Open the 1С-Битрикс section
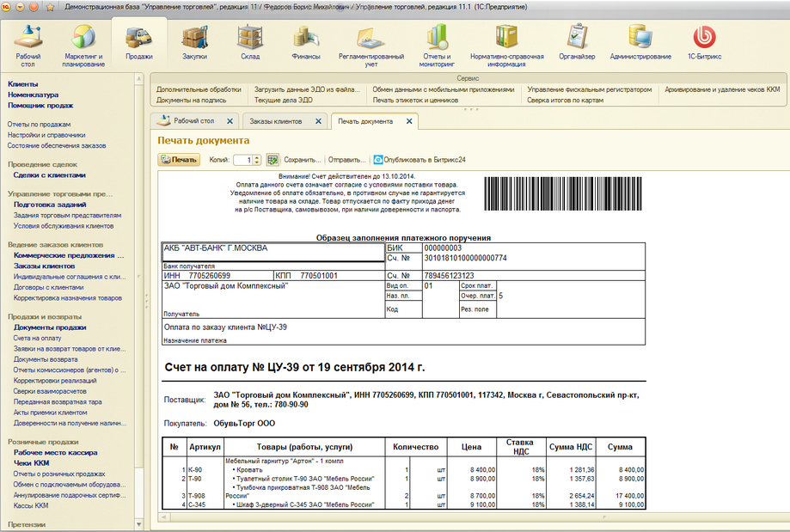The image size is (790, 532). 704,43
